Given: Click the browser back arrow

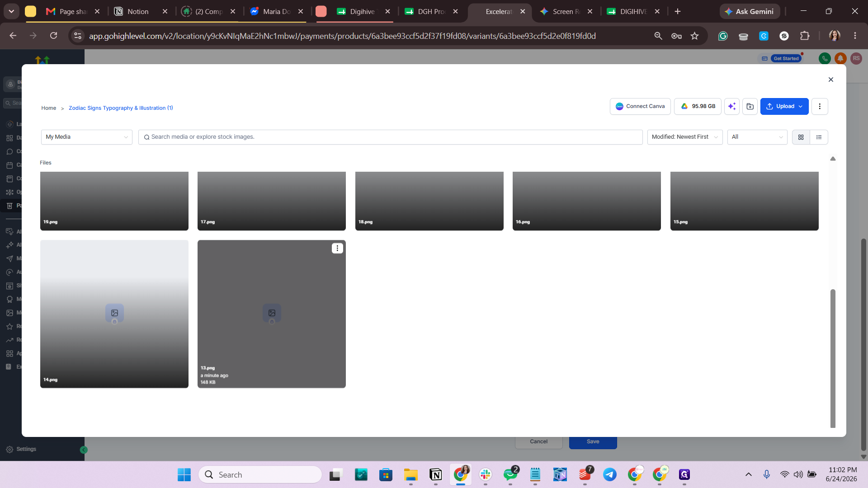Looking at the screenshot, I should click(x=13, y=36).
